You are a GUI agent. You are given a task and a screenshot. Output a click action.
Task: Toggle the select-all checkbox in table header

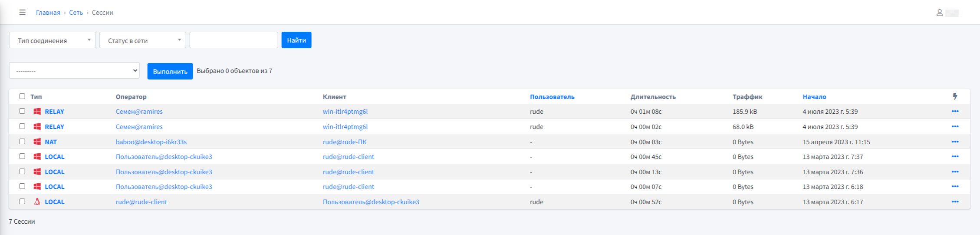pyautogui.click(x=22, y=96)
